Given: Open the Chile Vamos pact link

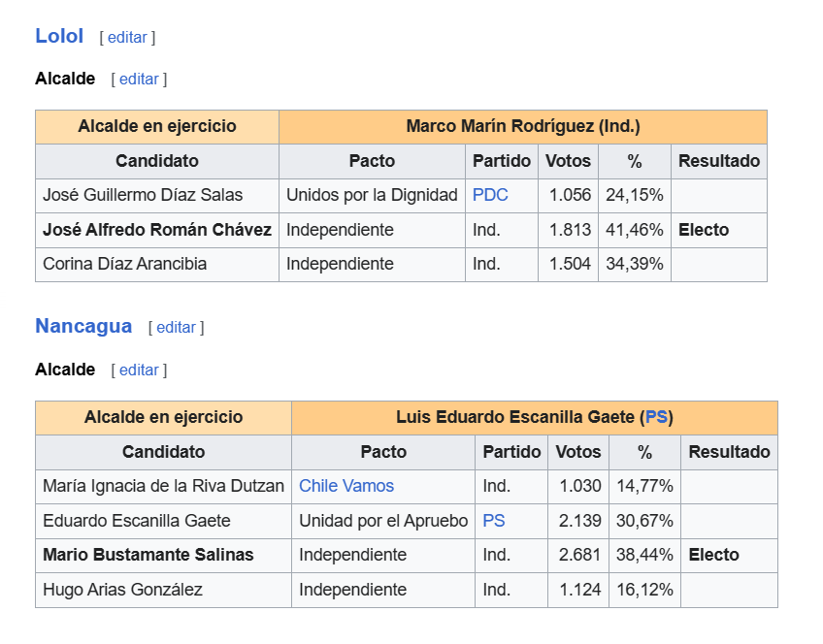Looking at the screenshot, I should click(346, 486).
